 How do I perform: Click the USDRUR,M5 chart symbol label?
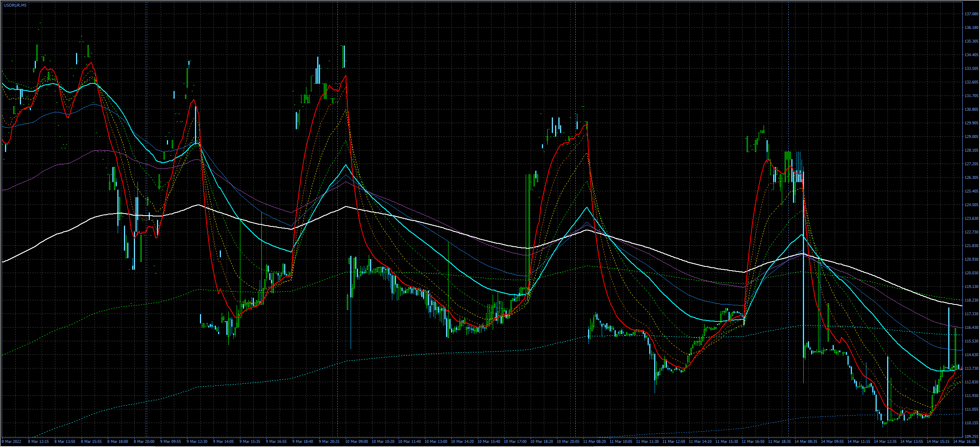15,5
